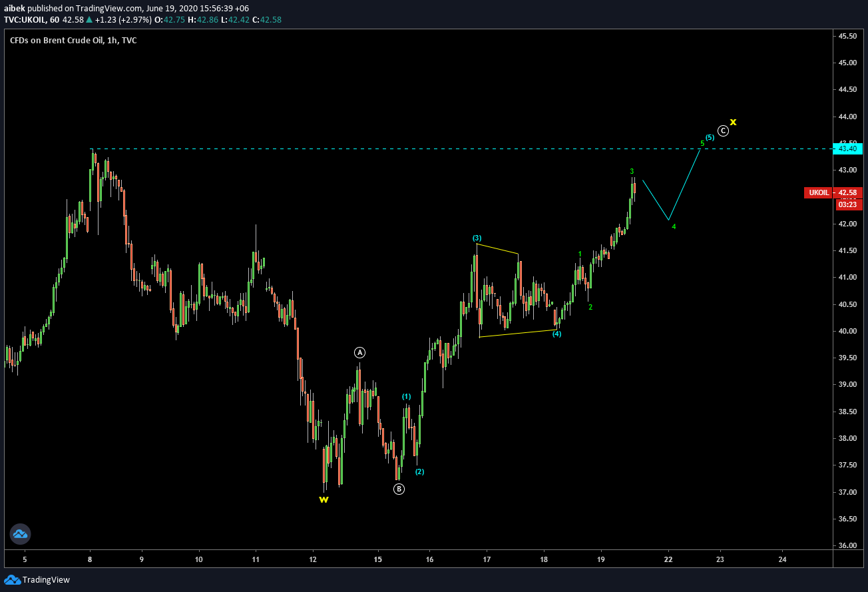Image resolution: width=868 pixels, height=592 pixels.
Task: Click date 11 on the time axis
Action: tap(256, 559)
